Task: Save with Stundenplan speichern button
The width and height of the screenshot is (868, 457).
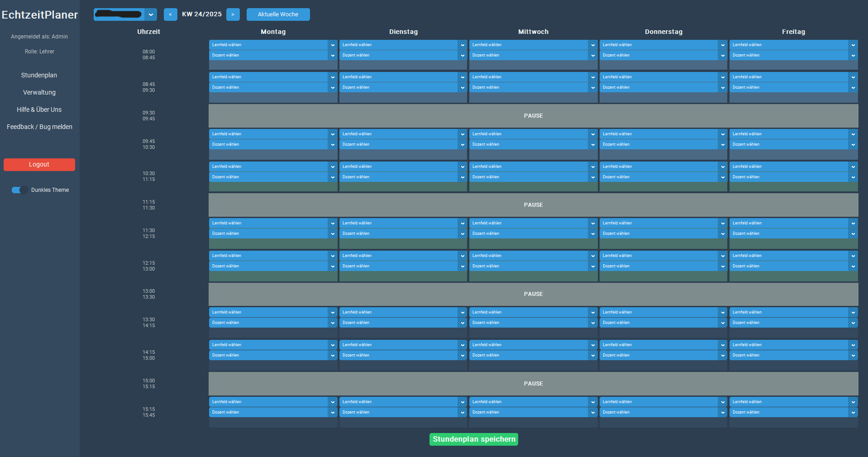Action: [x=473, y=439]
